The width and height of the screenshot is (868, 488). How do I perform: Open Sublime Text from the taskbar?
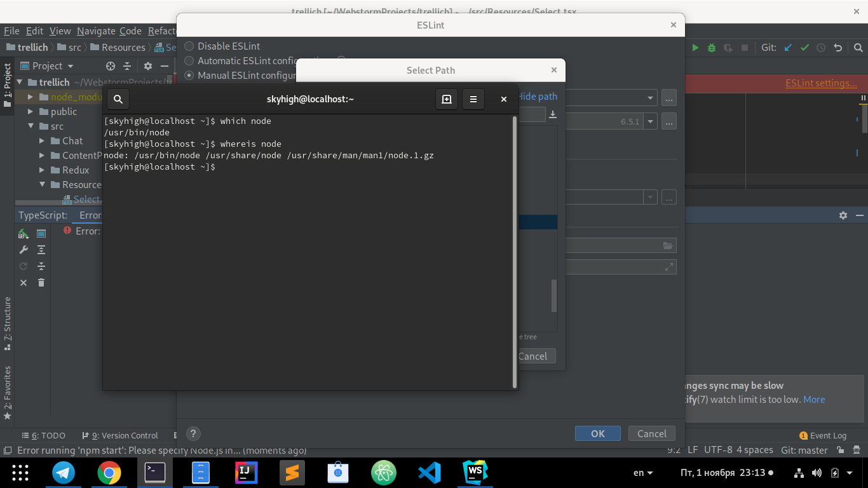[292, 473]
